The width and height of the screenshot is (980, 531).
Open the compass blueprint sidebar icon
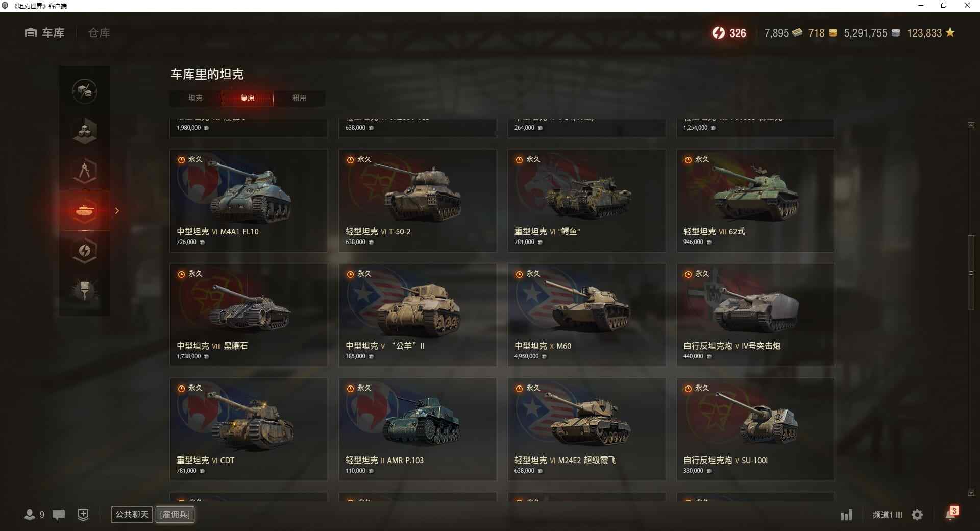[x=85, y=171]
